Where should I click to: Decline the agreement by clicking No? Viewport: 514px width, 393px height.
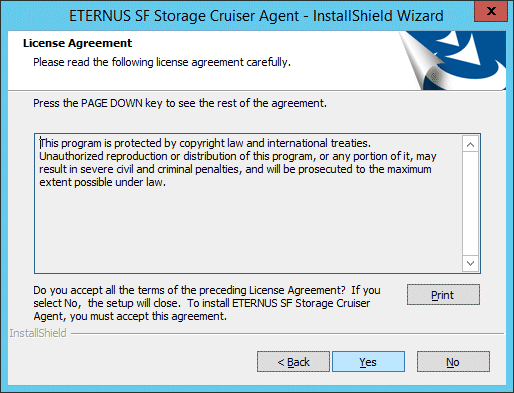[453, 362]
